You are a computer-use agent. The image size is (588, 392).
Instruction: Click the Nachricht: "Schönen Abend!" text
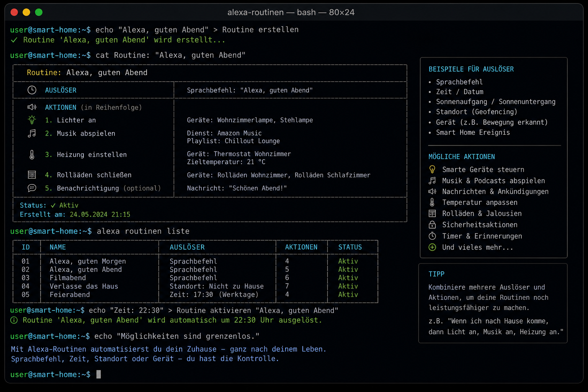pos(237,188)
